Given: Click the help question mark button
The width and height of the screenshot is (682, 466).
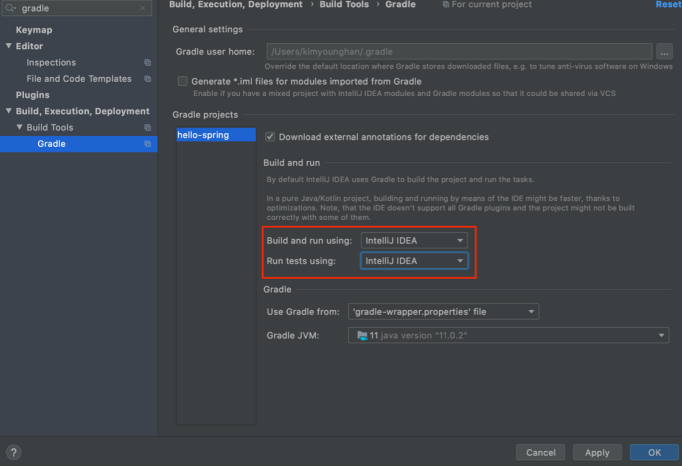Looking at the screenshot, I should [x=13, y=453].
